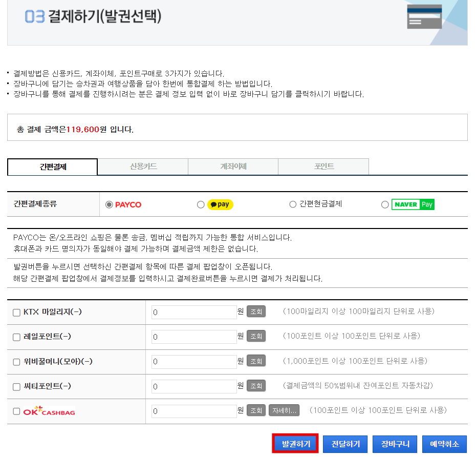The height and width of the screenshot is (457, 476).
Task: Click the 장바구니 button
Action: pos(395,444)
